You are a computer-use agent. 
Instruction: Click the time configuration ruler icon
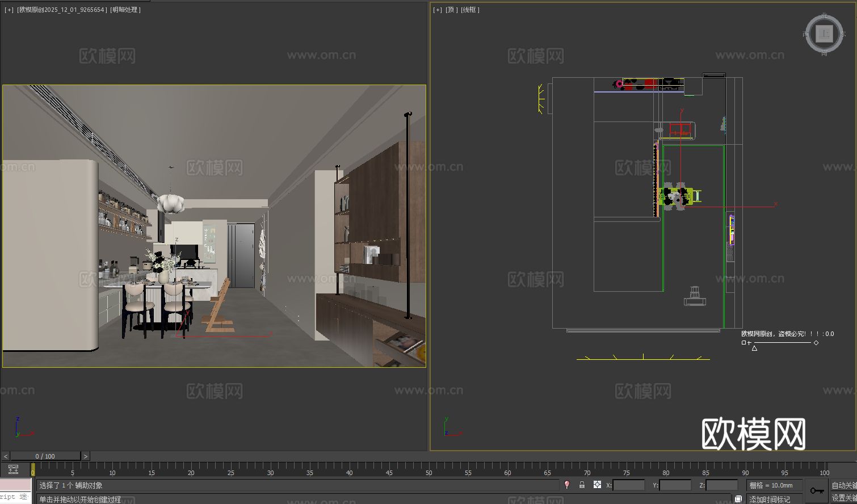[x=14, y=470]
